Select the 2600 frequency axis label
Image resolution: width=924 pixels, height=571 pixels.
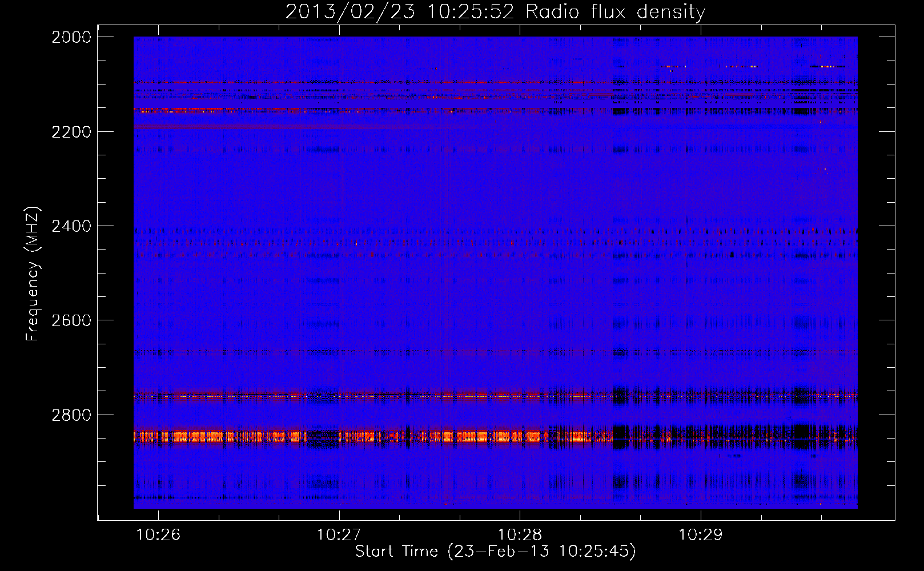pyautogui.click(x=71, y=320)
